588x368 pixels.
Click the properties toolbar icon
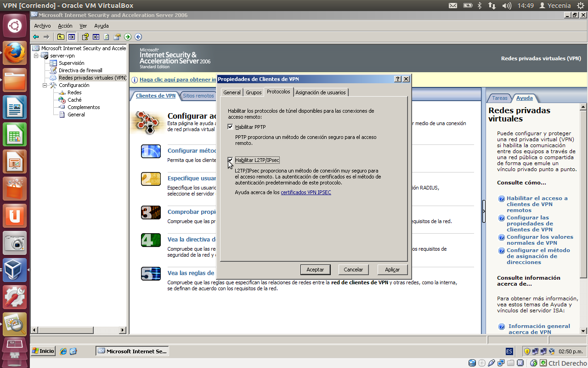tap(117, 37)
